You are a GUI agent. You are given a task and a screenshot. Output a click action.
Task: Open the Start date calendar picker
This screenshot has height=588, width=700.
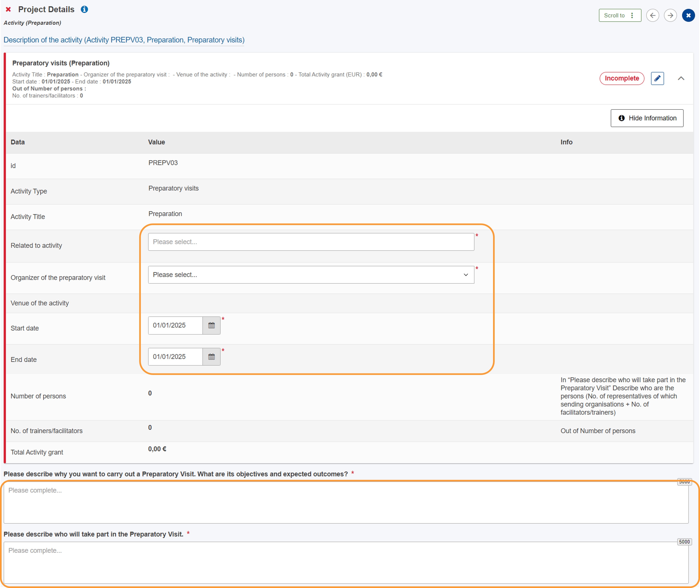(x=211, y=325)
